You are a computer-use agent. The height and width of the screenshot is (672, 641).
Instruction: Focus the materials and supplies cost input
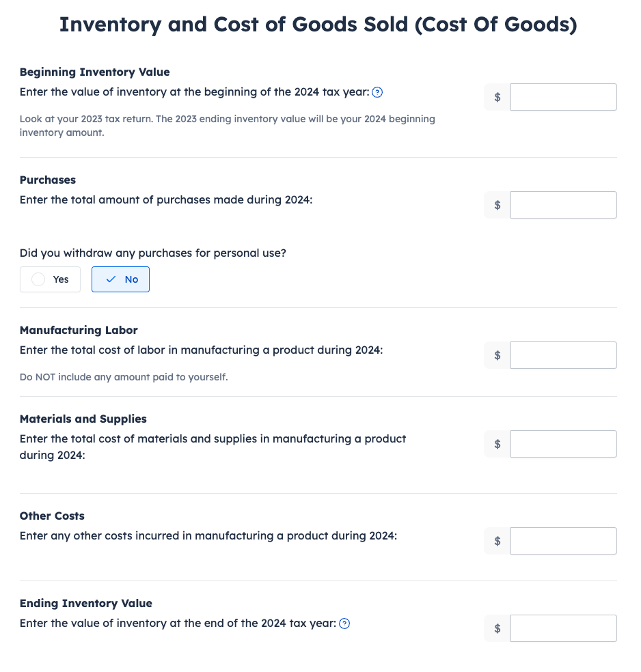point(563,444)
